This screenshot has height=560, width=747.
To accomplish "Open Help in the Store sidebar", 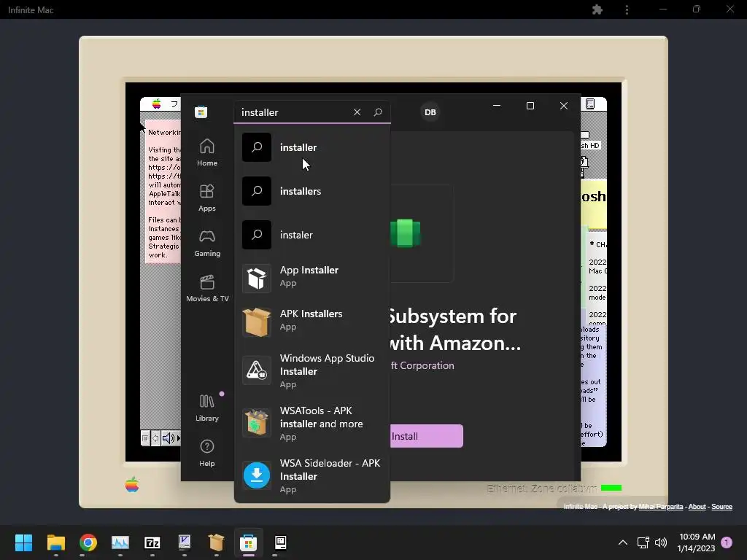I will click(206, 453).
